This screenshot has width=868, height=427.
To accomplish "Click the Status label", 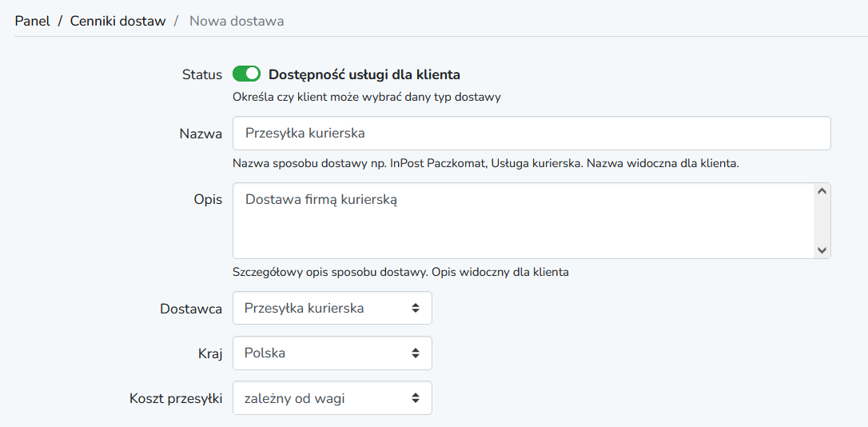I will (202, 74).
